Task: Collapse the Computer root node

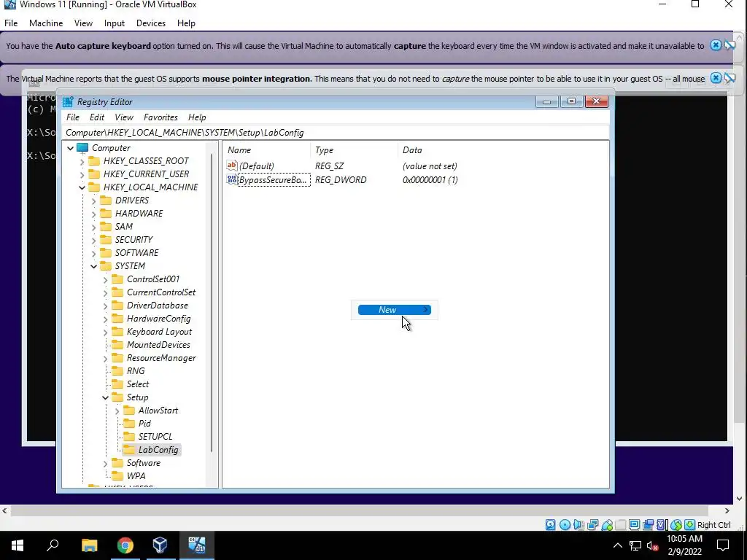Action: pyautogui.click(x=71, y=148)
